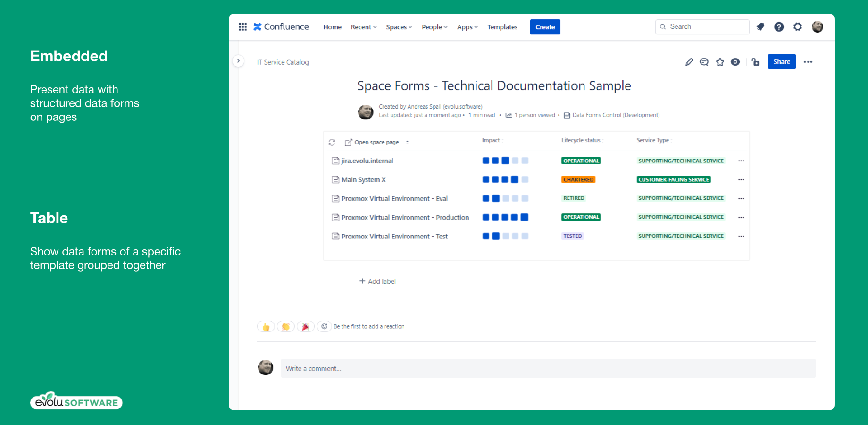
Task: React with party popper emoji
Action: [306, 326]
